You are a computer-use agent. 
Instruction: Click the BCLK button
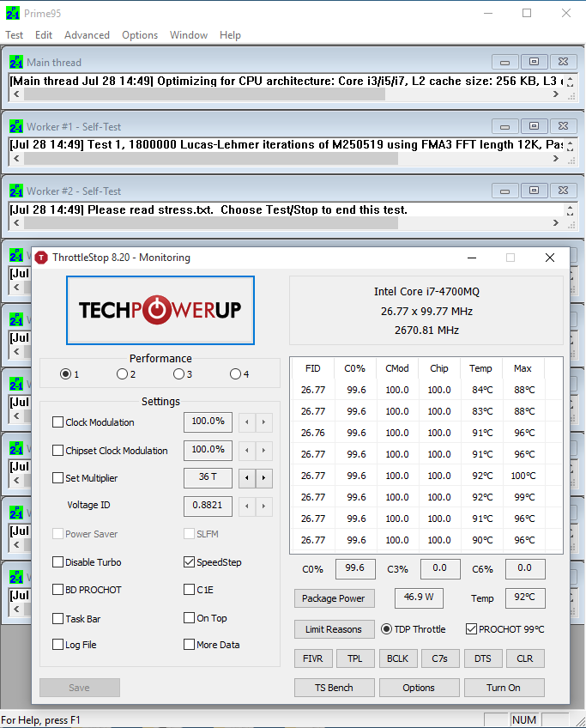click(397, 658)
